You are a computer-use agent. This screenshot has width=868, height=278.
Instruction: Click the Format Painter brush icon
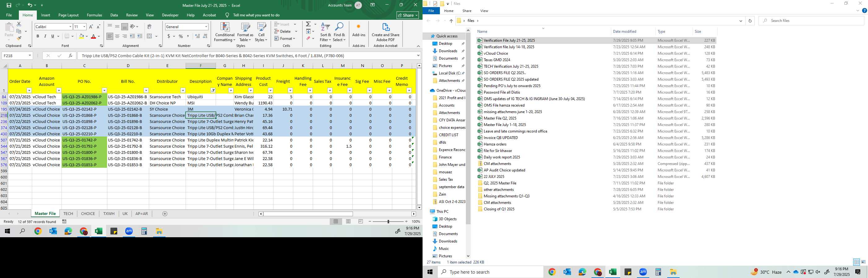click(19, 38)
